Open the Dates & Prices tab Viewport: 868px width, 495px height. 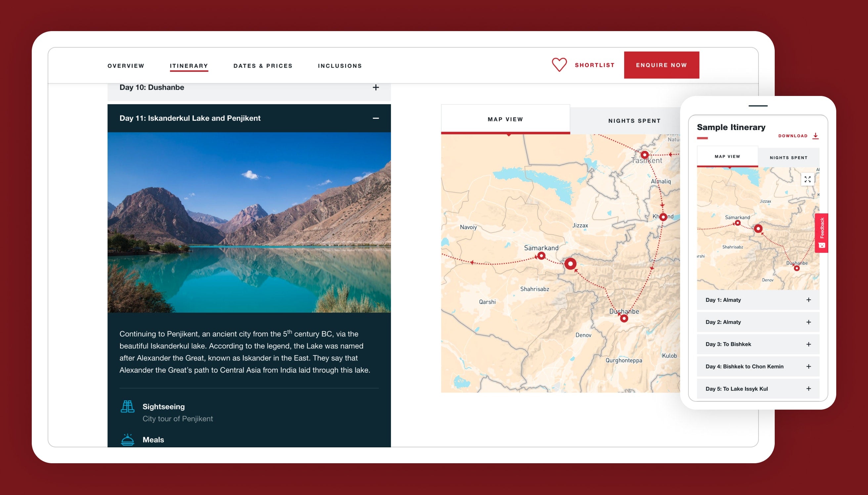click(x=263, y=66)
